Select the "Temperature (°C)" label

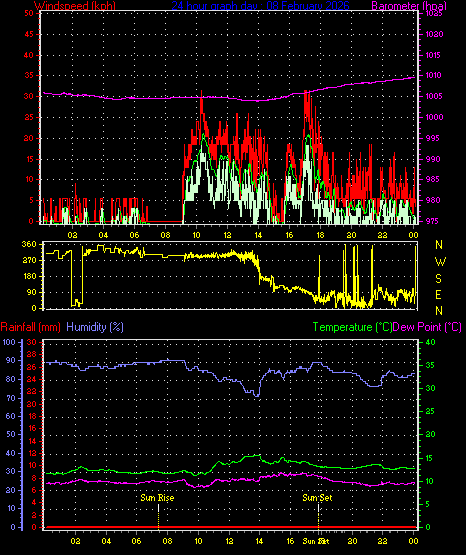[x=352, y=327]
